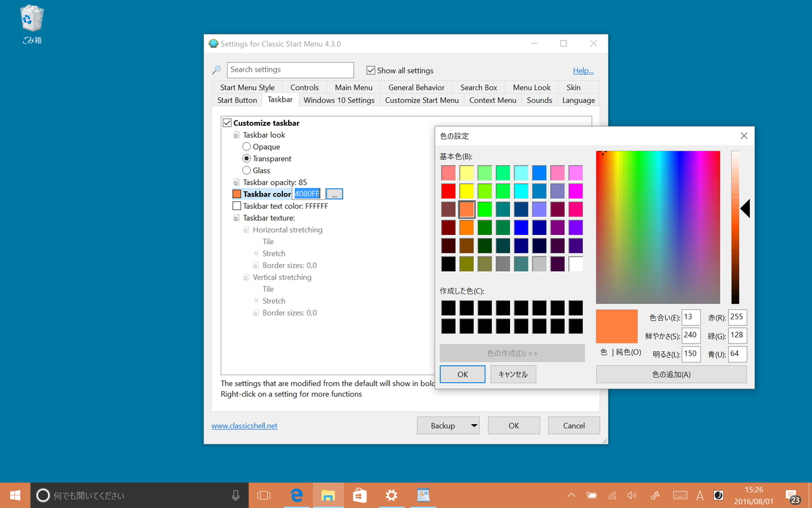Confirm the color dialog with OK
Image resolution: width=812 pixels, height=508 pixels.
pos(462,375)
